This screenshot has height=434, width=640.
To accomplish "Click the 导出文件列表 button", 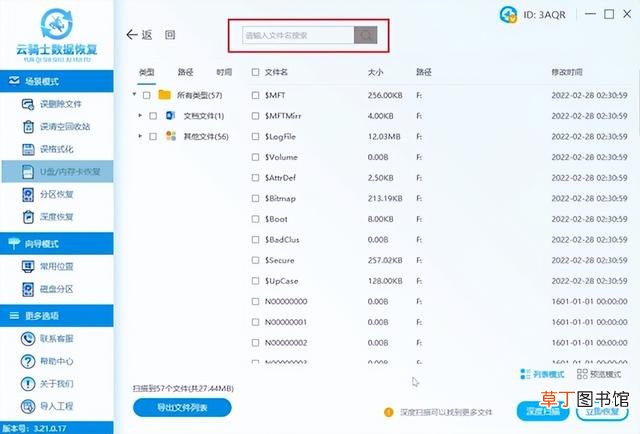I will (x=182, y=407).
